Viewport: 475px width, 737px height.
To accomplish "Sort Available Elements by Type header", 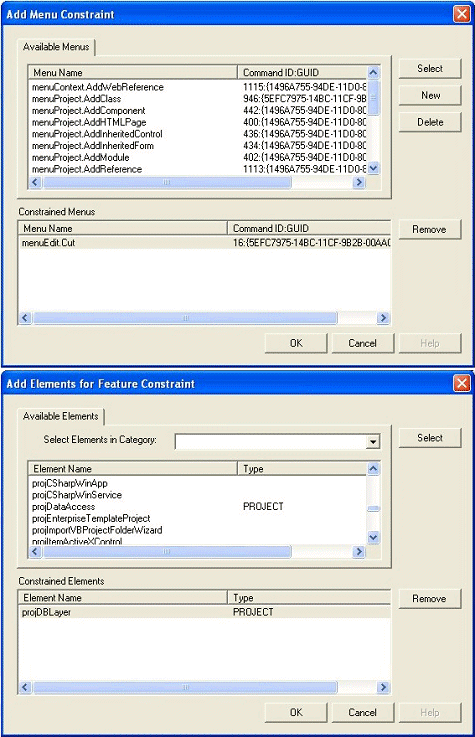I will click(302, 469).
